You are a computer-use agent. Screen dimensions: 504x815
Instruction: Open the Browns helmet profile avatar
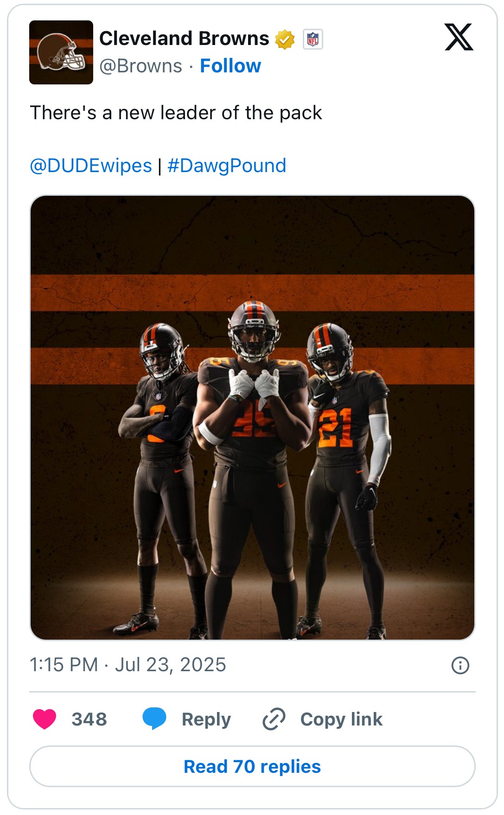pyautogui.click(x=61, y=52)
